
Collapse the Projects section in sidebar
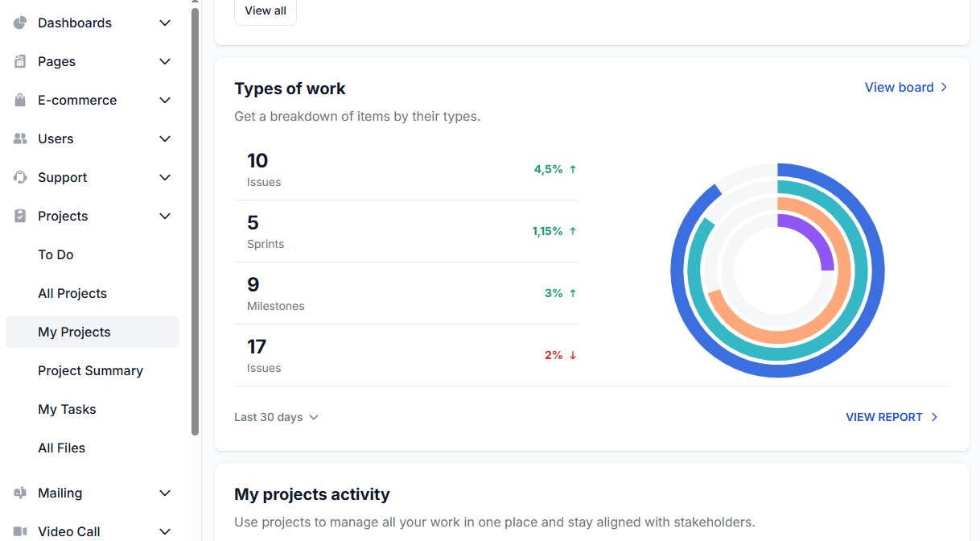click(x=165, y=216)
